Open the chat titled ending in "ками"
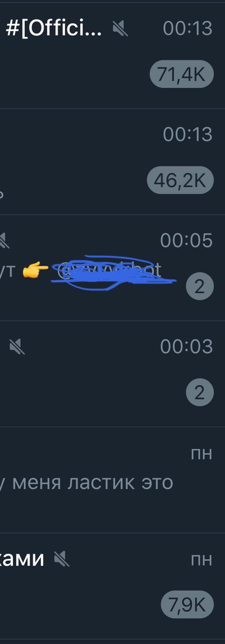The height and width of the screenshot is (644, 225). point(112,586)
